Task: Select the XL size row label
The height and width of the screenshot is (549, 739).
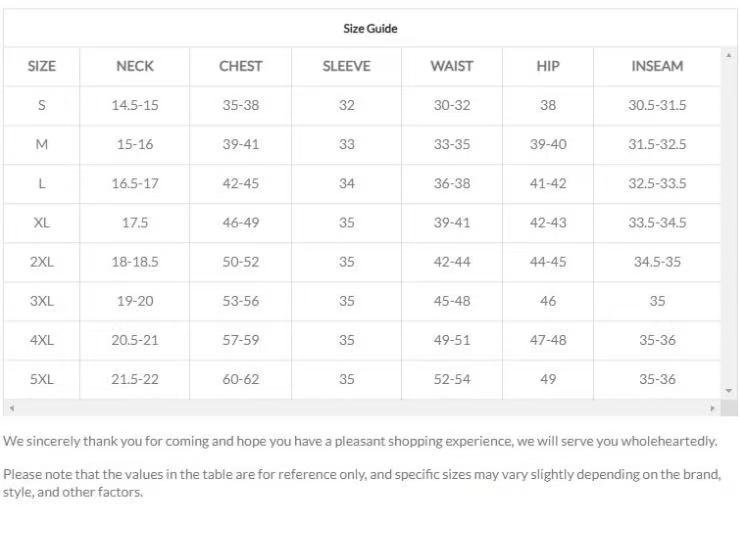Action: coord(41,223)
